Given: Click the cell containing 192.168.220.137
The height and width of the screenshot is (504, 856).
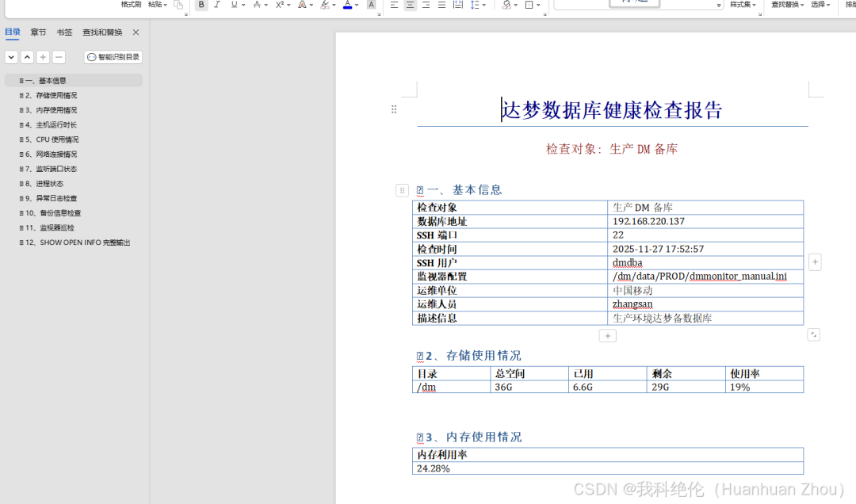Looking at the screenshot, I should (705, 221).
